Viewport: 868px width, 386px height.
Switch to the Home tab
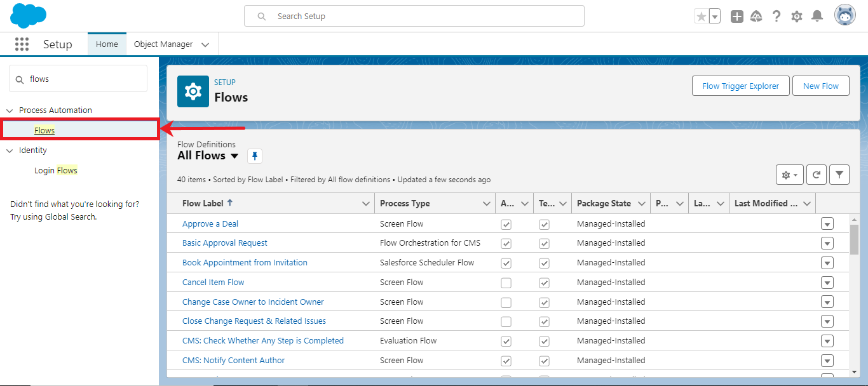pyautogui.click(x=107, y=44)
